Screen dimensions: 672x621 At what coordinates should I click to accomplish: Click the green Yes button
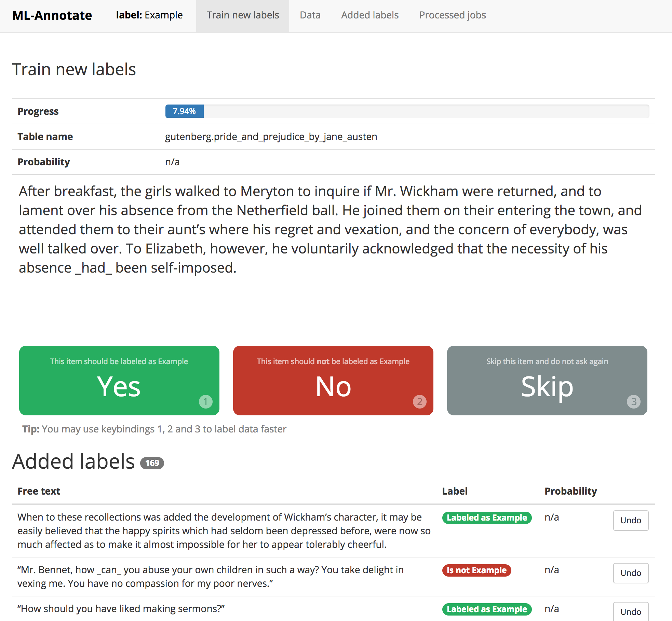tap(119, 380)
